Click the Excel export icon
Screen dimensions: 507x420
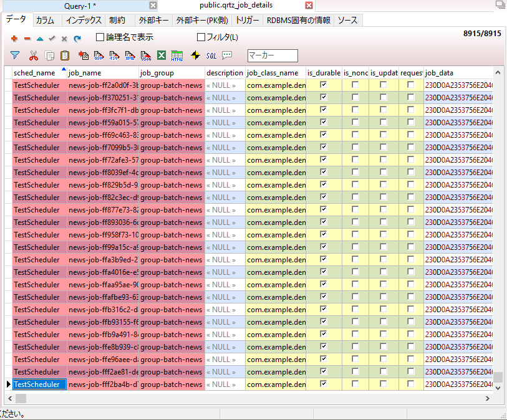point(161,56)
